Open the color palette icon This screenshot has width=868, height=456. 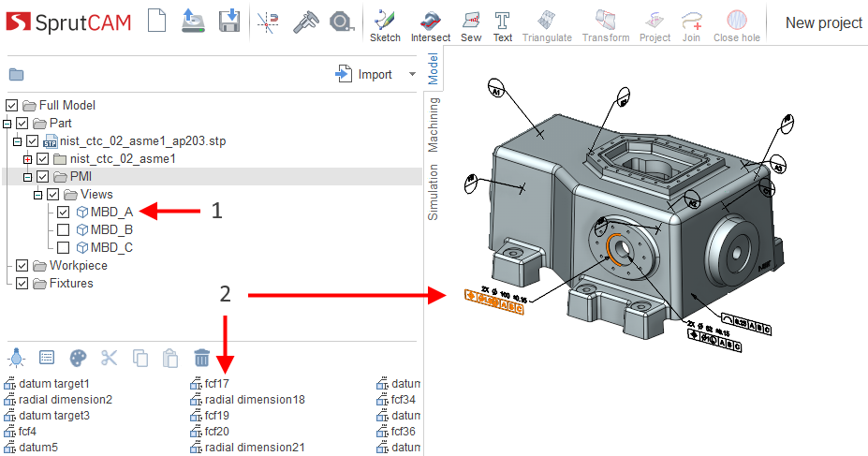point(79,358)
